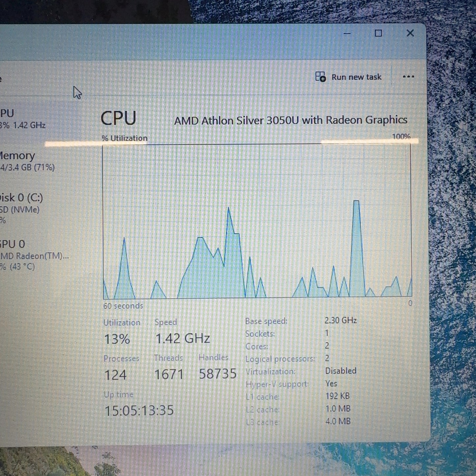Click the processes count 124

click(x=115, y=375)
